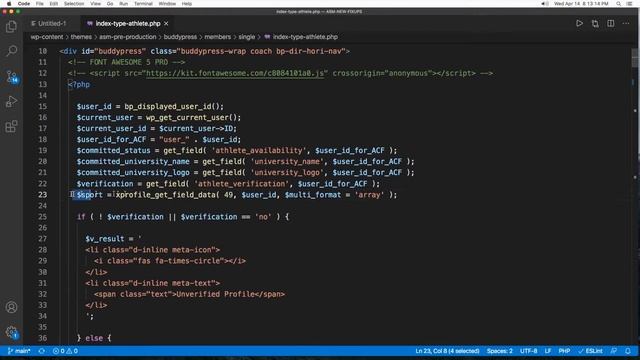The height and width of the screenshot is (360, 640).
Task: Select the index-type-athlete.php tab
Action: 127,24
